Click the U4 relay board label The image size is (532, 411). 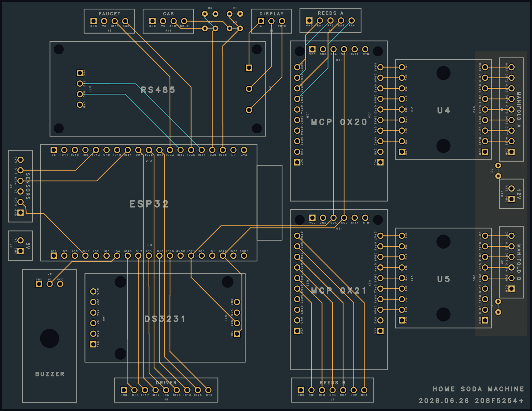click(444, 110)
